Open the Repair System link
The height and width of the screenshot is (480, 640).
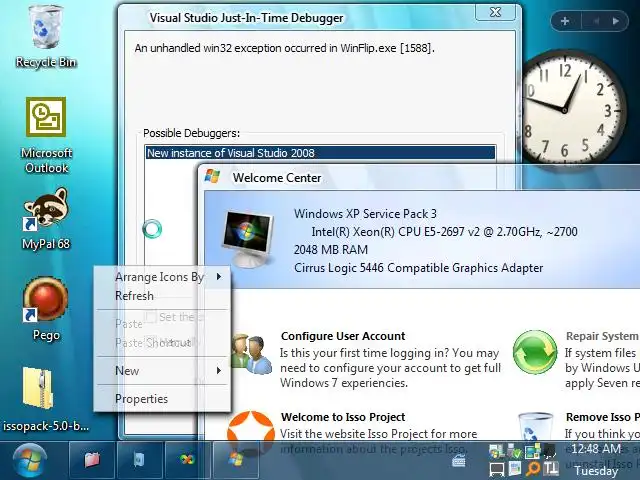[x=602, y=336]
